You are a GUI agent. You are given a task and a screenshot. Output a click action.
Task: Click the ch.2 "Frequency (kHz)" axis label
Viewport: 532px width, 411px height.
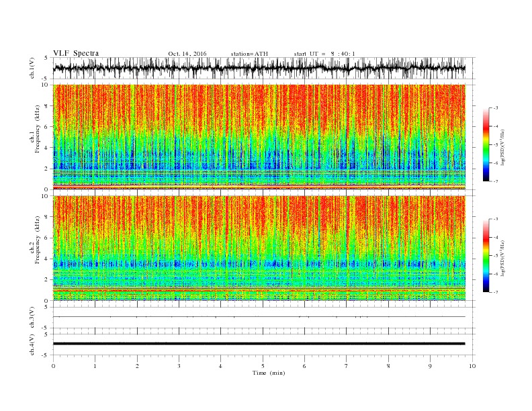click(x=37, y=239)
